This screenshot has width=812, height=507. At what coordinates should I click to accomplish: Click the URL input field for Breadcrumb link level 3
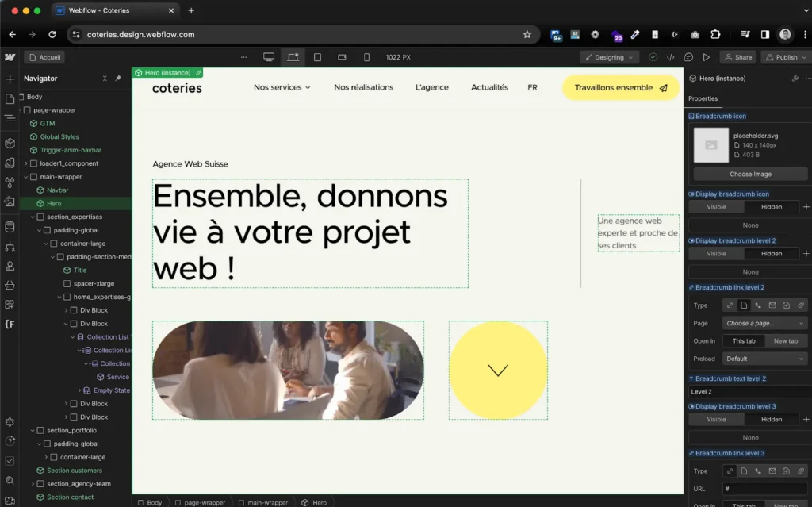tap(765, 489)
